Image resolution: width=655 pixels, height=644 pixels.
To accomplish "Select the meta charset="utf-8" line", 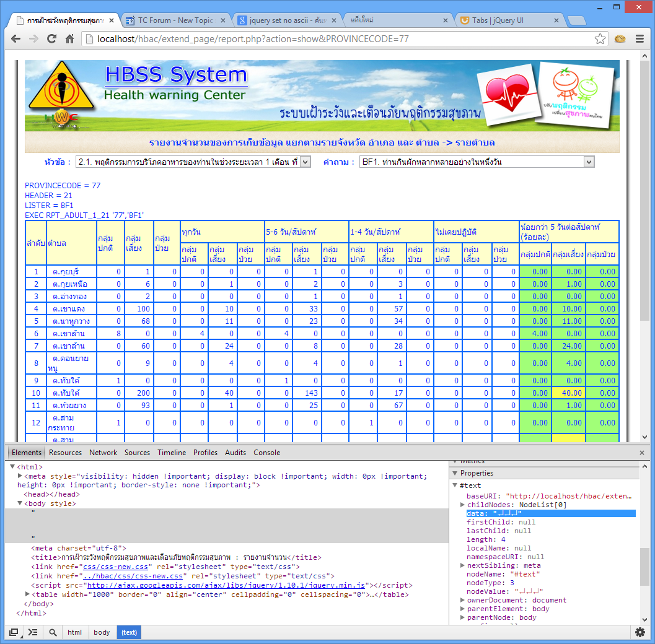I will (x=78, y=548).
